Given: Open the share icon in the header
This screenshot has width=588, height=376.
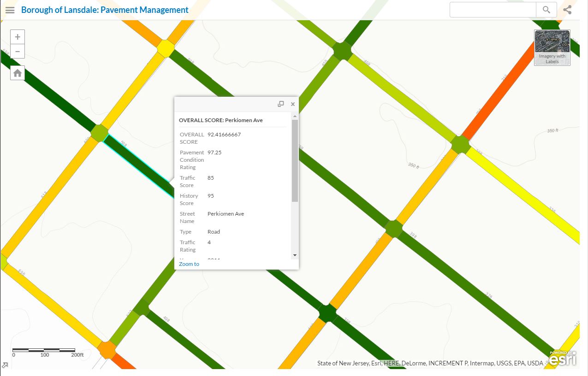Looking at the screenshot, I should tap(567, 10).
